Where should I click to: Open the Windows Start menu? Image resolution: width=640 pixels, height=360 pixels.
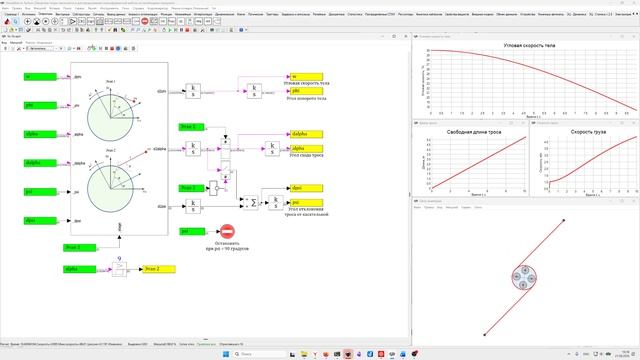pos(226,354)
